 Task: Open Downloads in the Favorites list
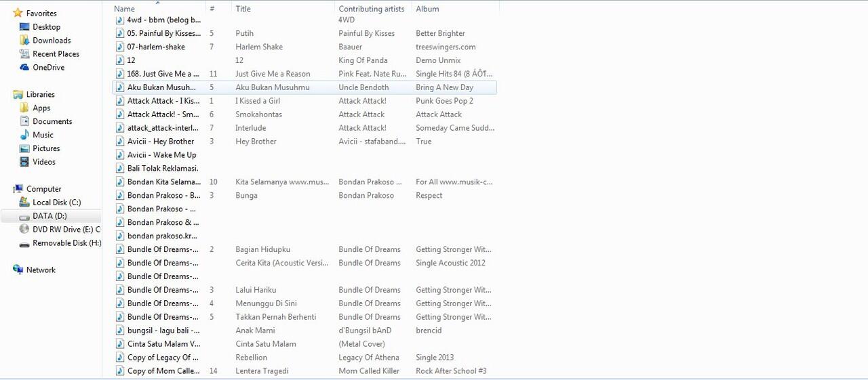[52, 40]
